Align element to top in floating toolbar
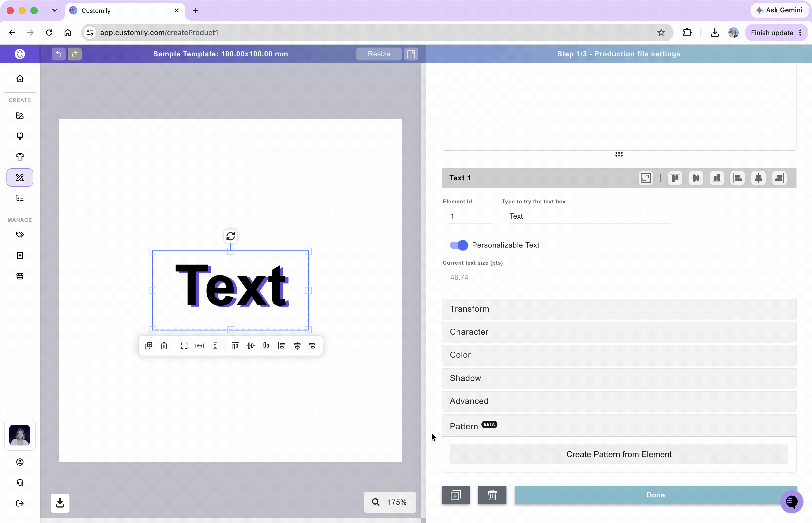 pyautogui.click(x=235, y=346)
